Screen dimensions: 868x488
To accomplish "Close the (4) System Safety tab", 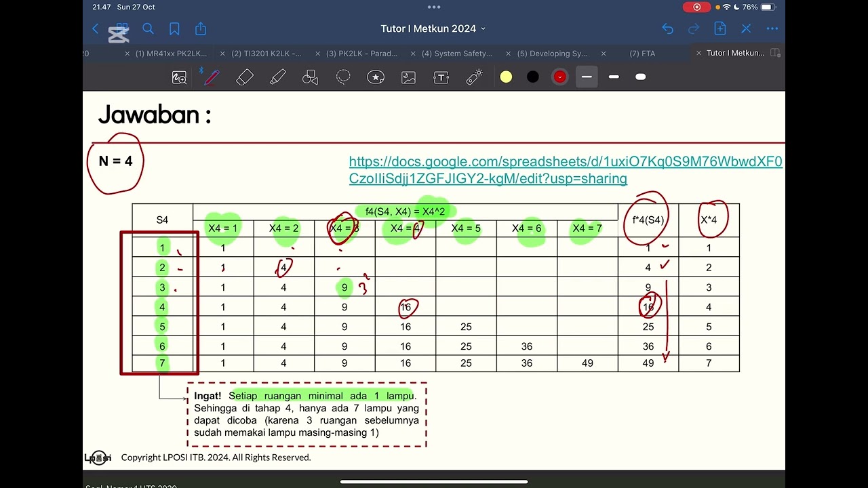I will 413,54.
